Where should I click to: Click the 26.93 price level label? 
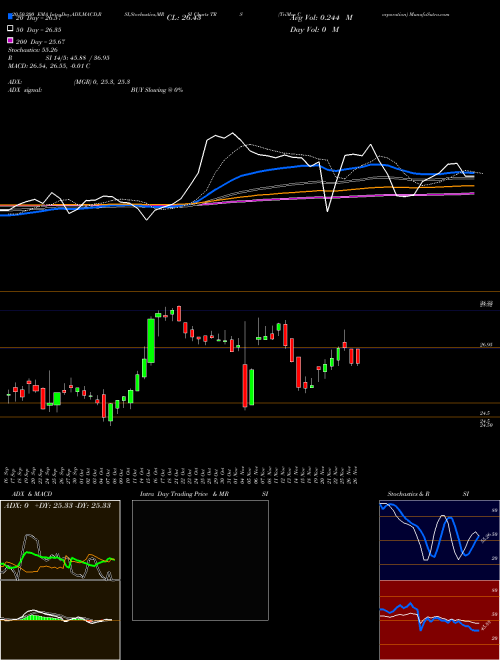pos(486,345)
